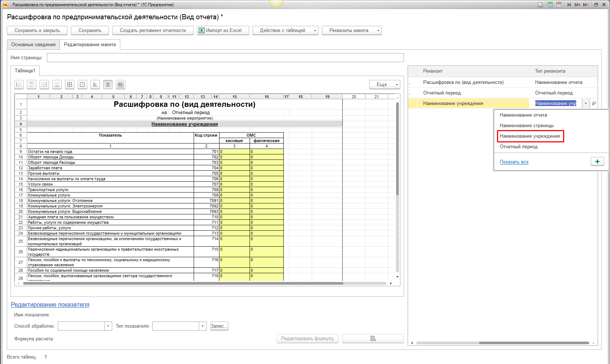Apply top border to selected cells
Viewport: 610px width, 364px height.
coord(32,85)
